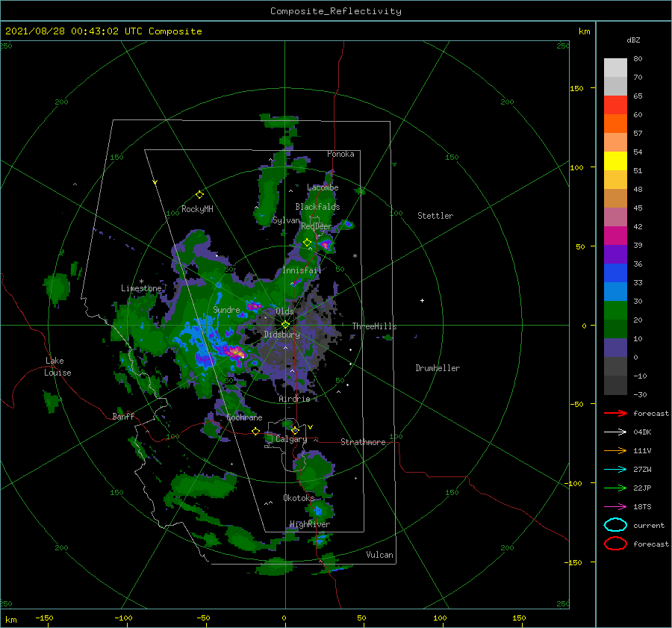The width and height of the screenshot is (672, 628).
Task: Click the Lacombe town label
Action: coord(323,187)
